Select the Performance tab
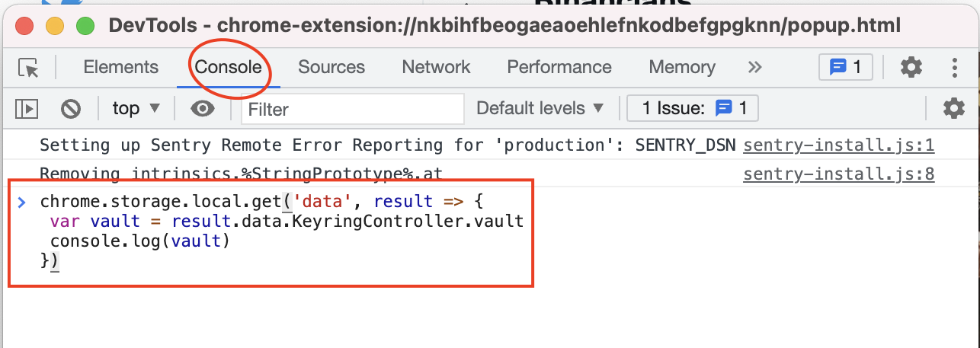The width and height of the screenshot is (980, 348). click(x=559, y=67)
